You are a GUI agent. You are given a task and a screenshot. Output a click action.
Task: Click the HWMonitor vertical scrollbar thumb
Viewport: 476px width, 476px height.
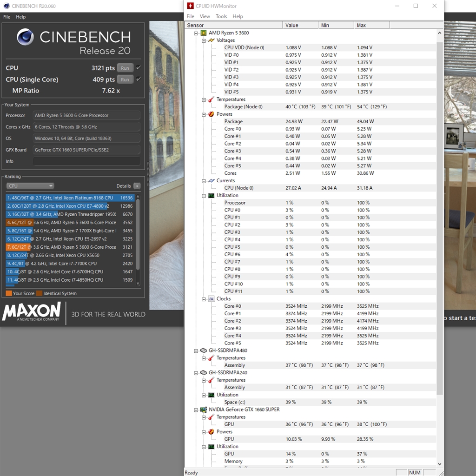click(x=440, y=218)
